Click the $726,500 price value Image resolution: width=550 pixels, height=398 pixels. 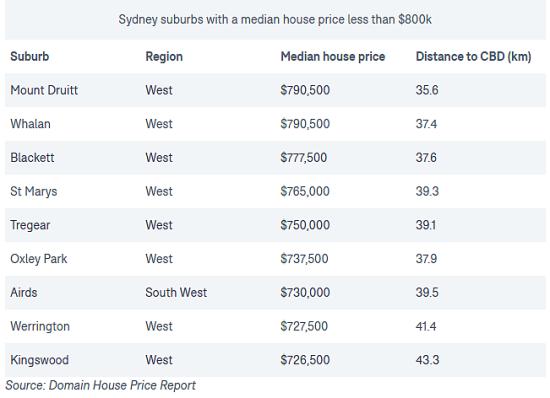[305, 360]
